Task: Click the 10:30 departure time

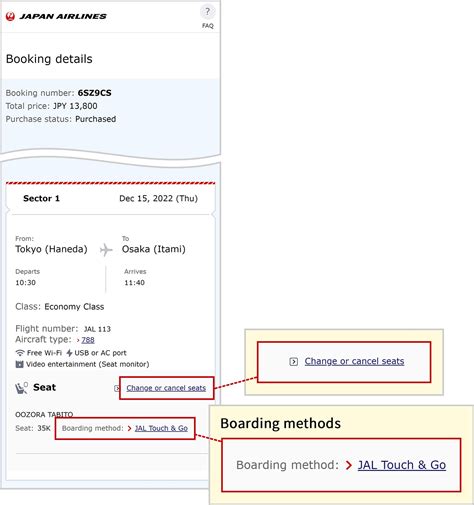Action: 25,283
